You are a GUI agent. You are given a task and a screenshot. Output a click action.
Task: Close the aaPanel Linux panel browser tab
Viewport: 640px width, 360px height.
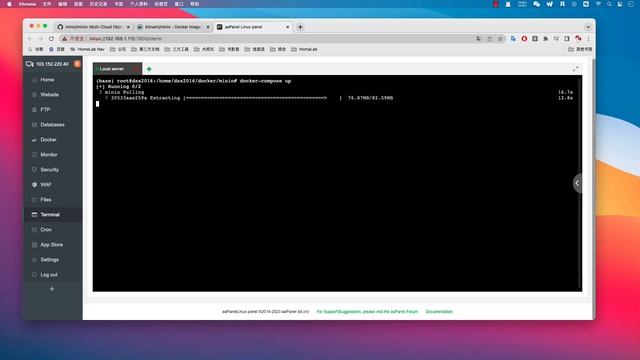pos(287,27)
